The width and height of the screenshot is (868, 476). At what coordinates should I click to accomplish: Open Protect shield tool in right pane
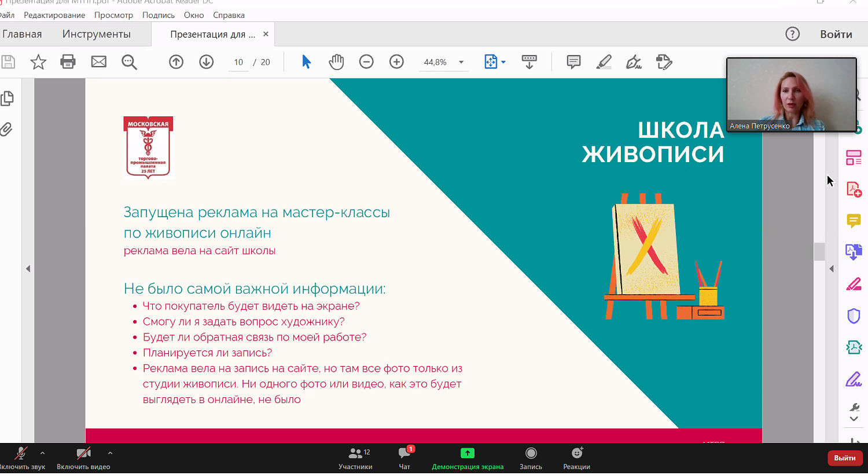pyautogui.click(x=854, y=316)
